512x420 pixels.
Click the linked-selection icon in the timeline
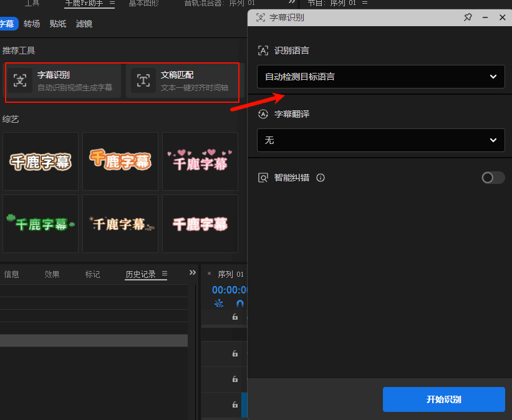[219, 303]
